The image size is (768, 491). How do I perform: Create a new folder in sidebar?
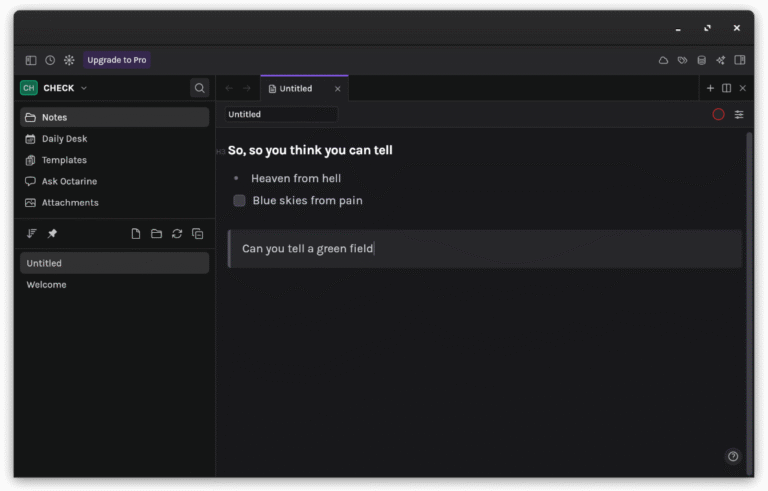(x=156, y=234)
